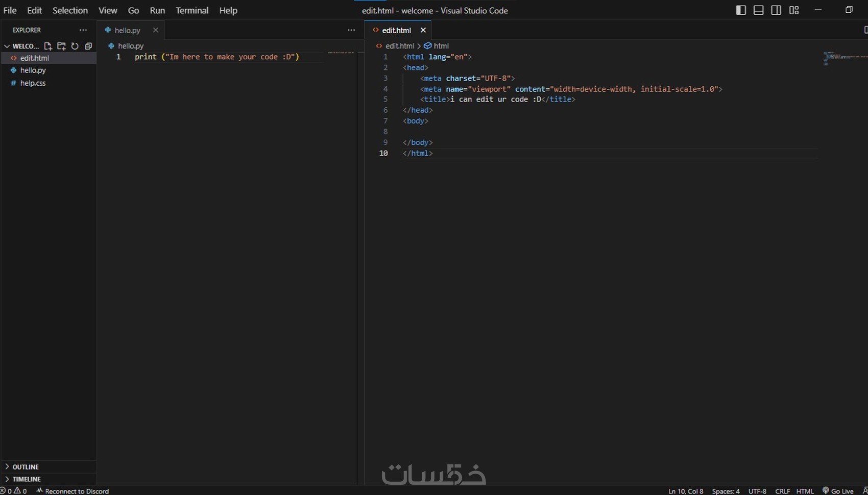
Task: Click the minimap of hello.py editor
Action: (x=341, y=53)
